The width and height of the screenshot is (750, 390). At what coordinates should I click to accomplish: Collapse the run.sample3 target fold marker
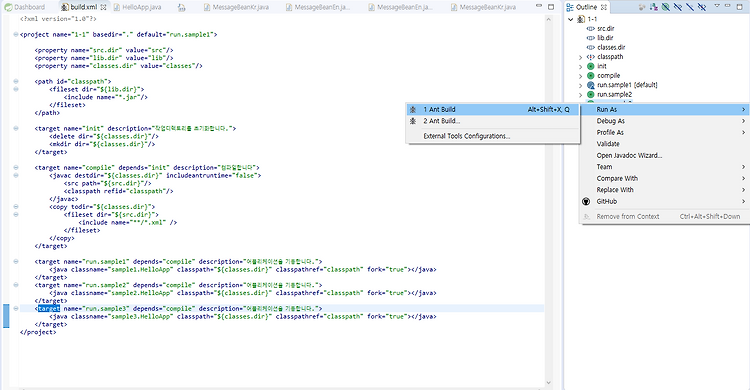[x=16, y=309]
